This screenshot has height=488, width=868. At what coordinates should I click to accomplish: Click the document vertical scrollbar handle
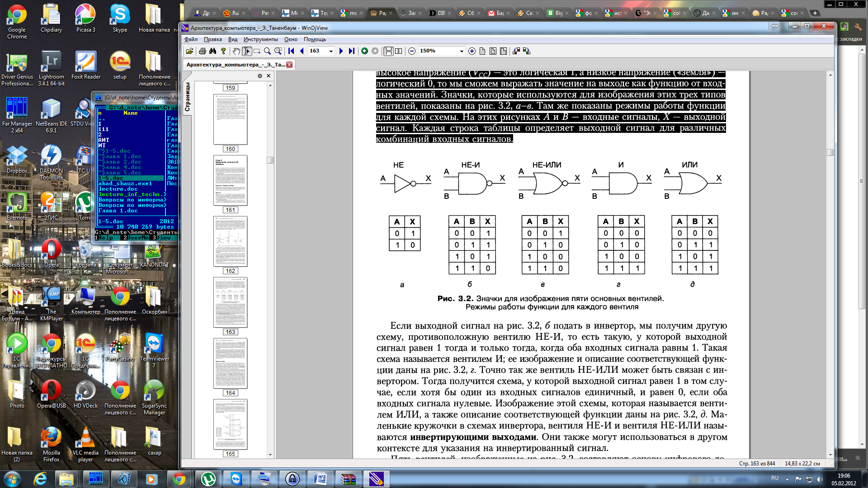(830, 153)
